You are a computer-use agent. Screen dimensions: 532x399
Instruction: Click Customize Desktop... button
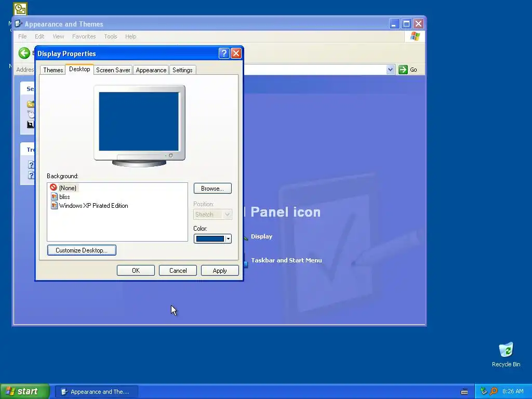82,250
